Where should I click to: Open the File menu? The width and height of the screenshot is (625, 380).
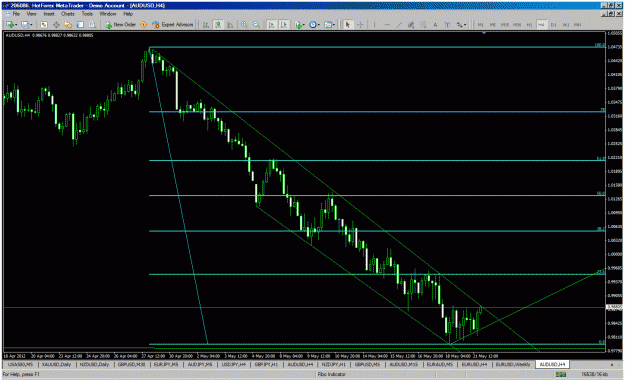tap(16, 14)
